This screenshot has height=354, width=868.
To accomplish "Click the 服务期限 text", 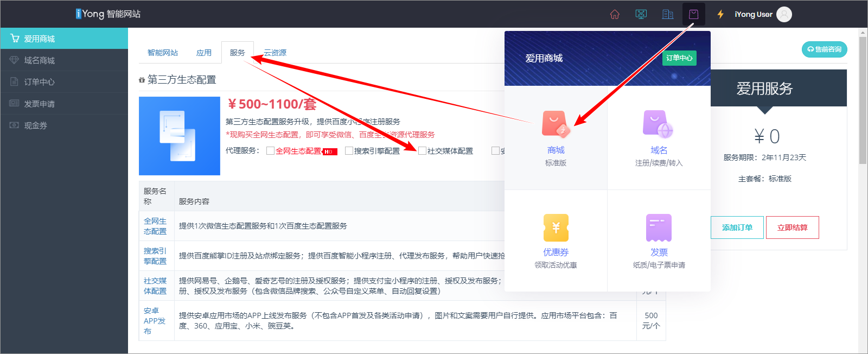I will (x=765, y=157).
